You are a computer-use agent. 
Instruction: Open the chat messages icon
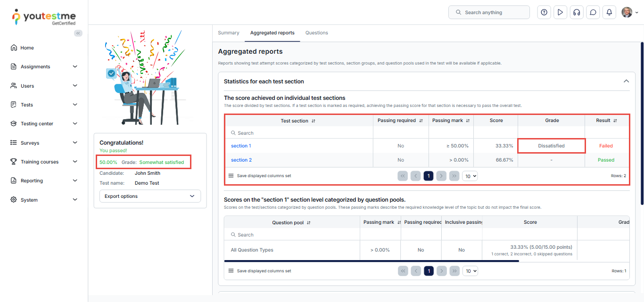[593, 12]
